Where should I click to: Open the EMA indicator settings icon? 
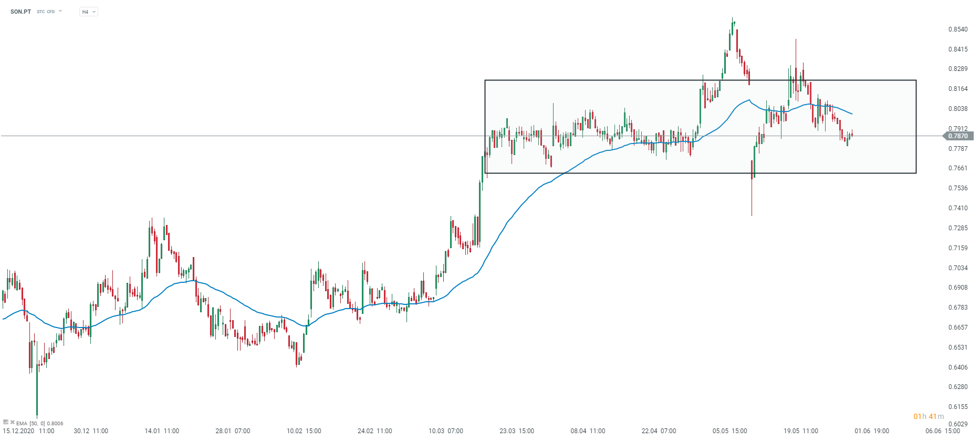tap(6, 422)
